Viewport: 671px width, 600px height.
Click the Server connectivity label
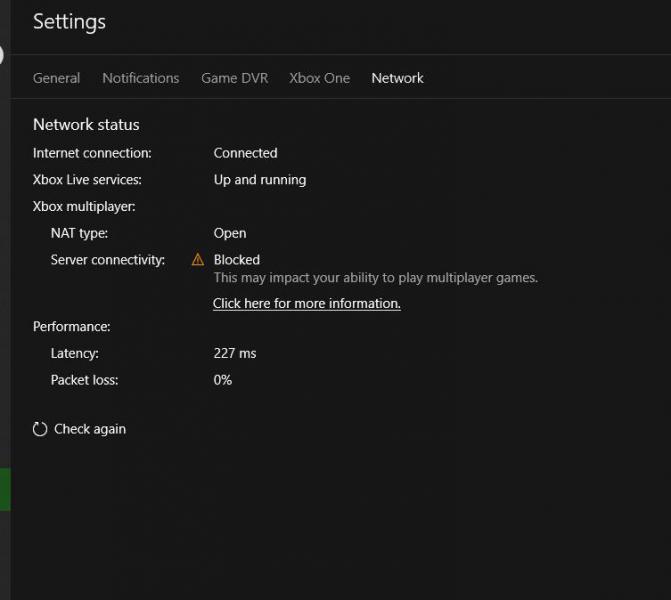pos(108,260)
